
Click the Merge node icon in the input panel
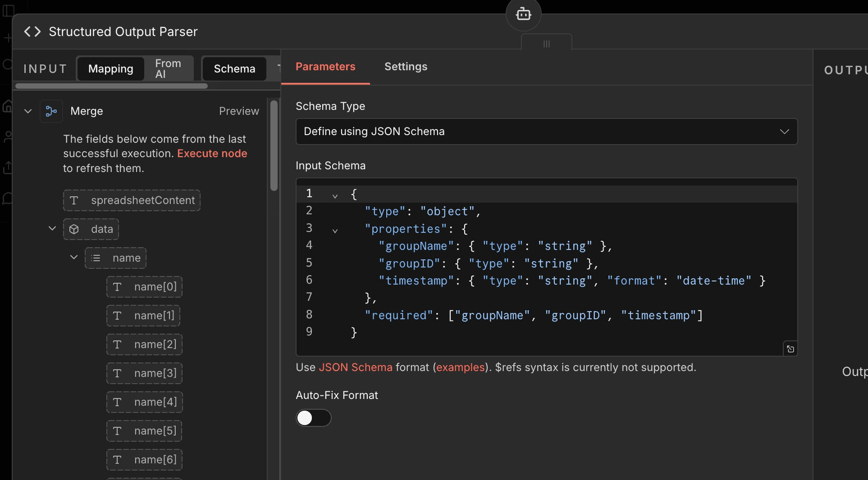[51, 112]
